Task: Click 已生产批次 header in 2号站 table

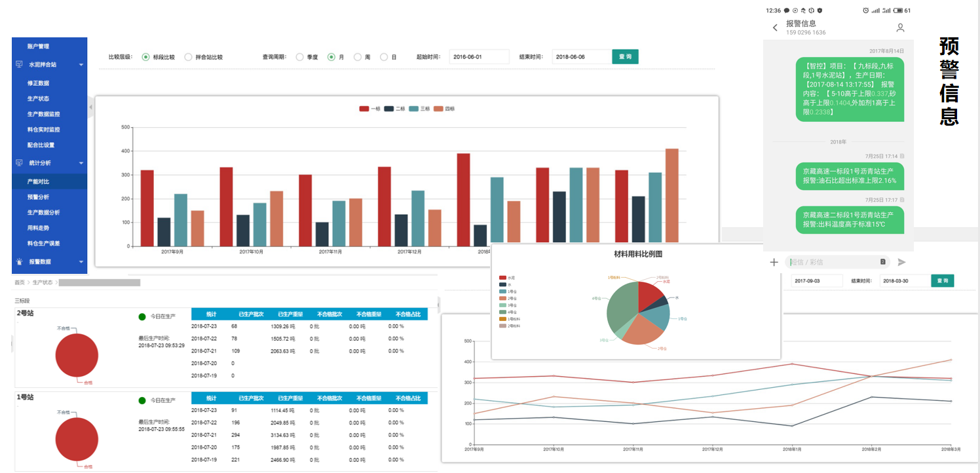Action: coord(251,314)
